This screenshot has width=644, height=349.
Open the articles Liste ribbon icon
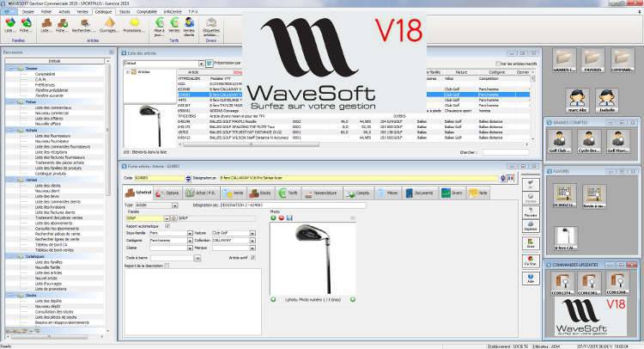click(x=46, y=25)
